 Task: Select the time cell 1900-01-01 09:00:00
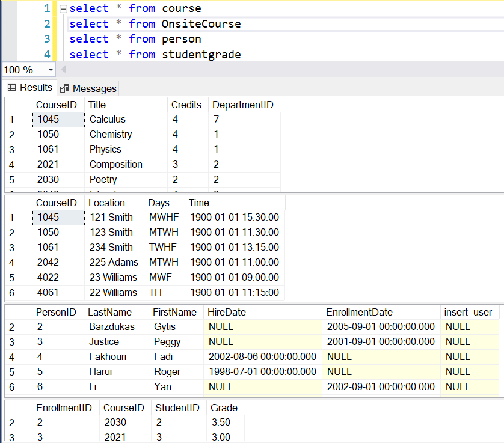pos(235,277)
